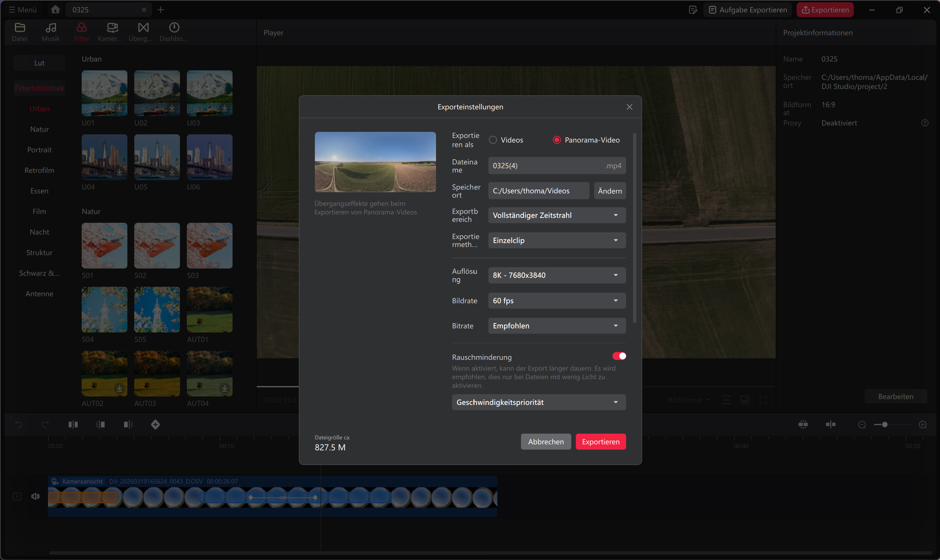Image resolution: width=940 pixels, height=560 pixels.
Task: Click the keyframe diamond icon in timeline toolbar
Action: click(155, 425)
